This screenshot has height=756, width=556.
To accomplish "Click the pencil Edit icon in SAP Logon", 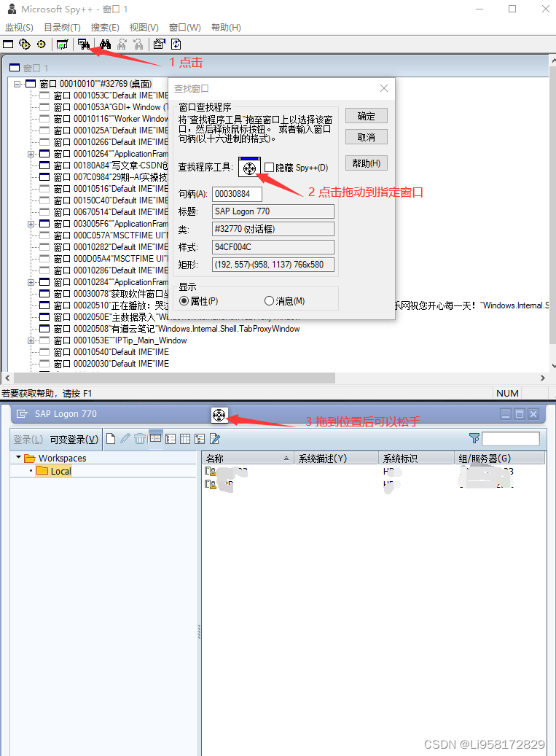I will (125, 439).
